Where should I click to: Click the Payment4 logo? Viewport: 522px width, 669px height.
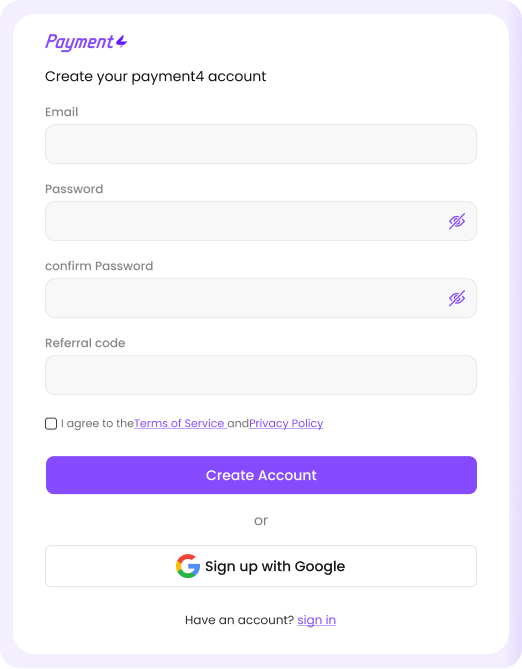(86, 42)
